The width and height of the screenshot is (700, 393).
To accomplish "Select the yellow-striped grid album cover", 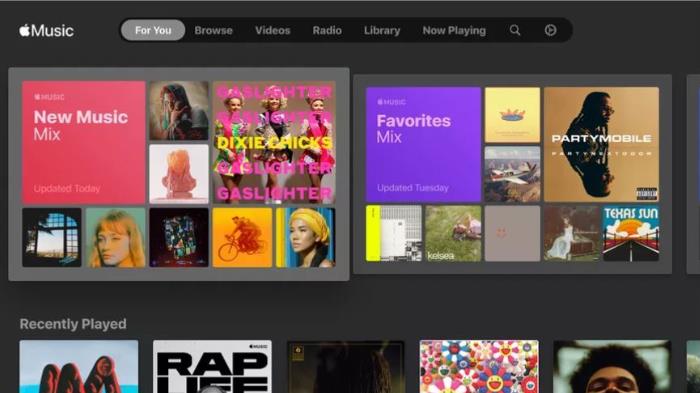I will point(394,233).
